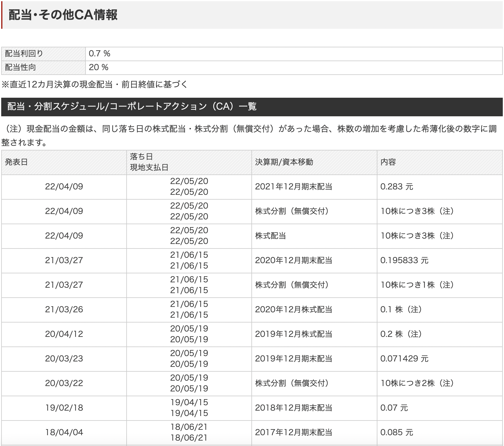
Task: Select the 0.071429 元 dividend amount
Action: 404,359
